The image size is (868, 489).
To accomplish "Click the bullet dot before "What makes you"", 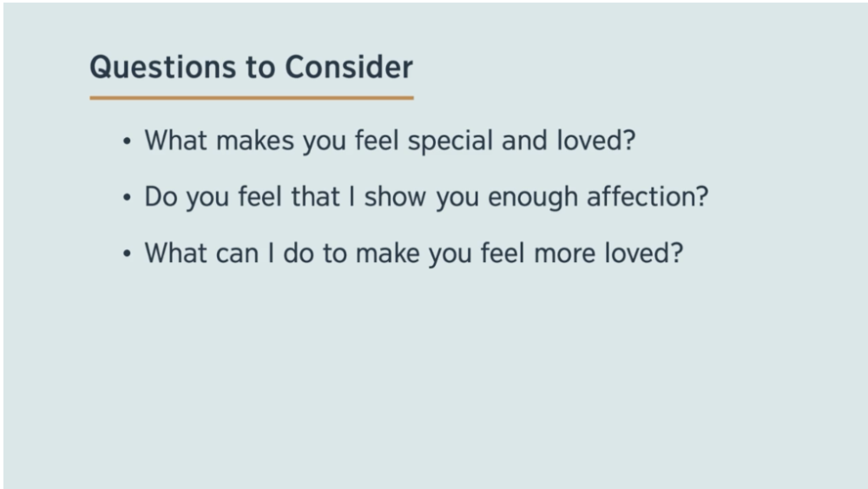I will tap(128, 142).
